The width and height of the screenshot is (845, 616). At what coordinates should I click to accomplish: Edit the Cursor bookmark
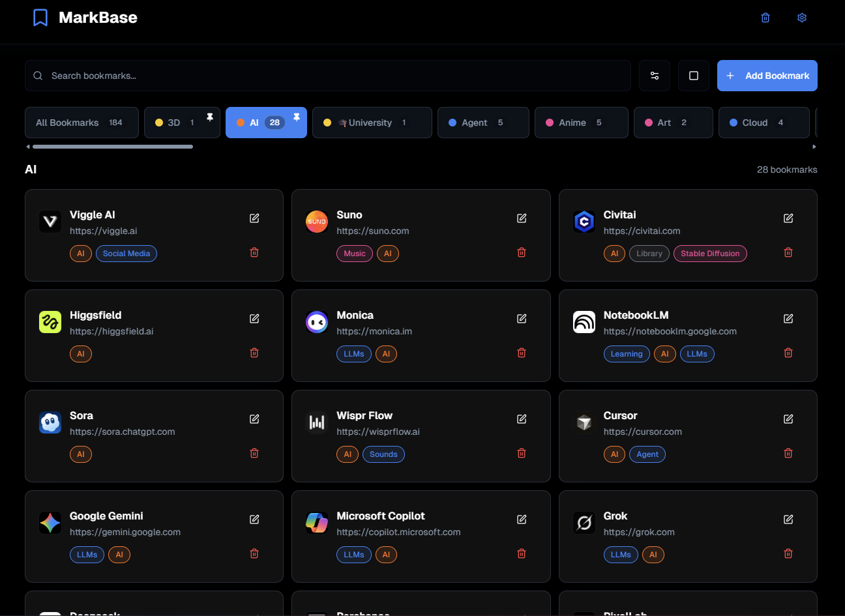[788, 418]
